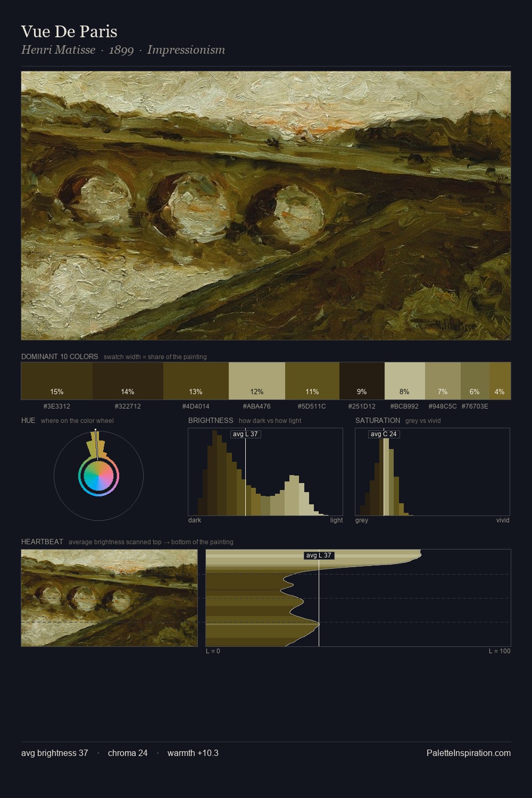Choose the 6% swatch #76703E

pos(475,381)
